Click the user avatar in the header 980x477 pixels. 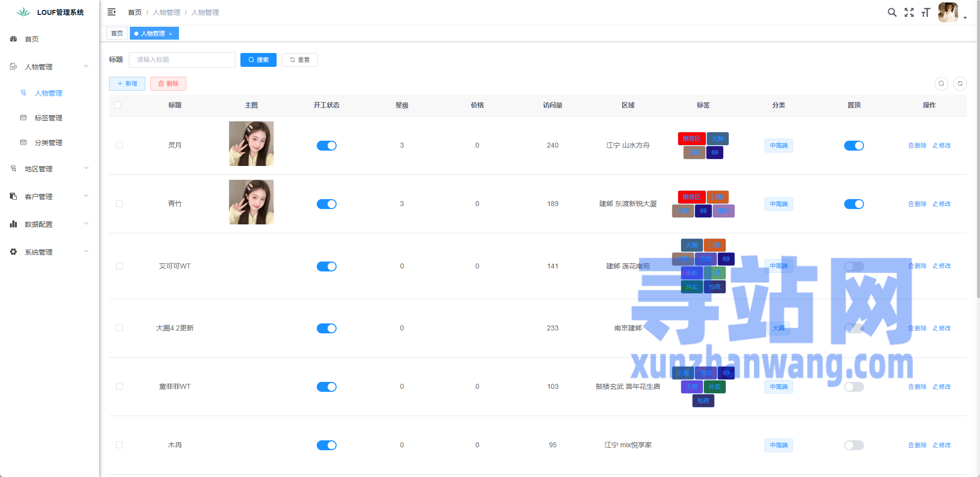948,12
